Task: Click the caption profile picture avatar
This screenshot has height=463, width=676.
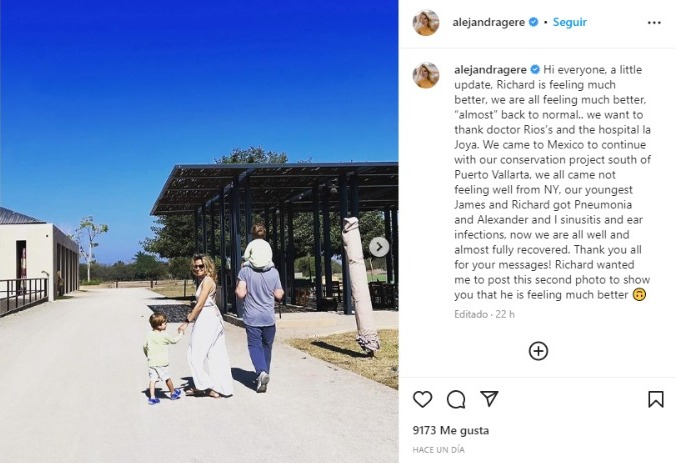Action: click(426, 75)
